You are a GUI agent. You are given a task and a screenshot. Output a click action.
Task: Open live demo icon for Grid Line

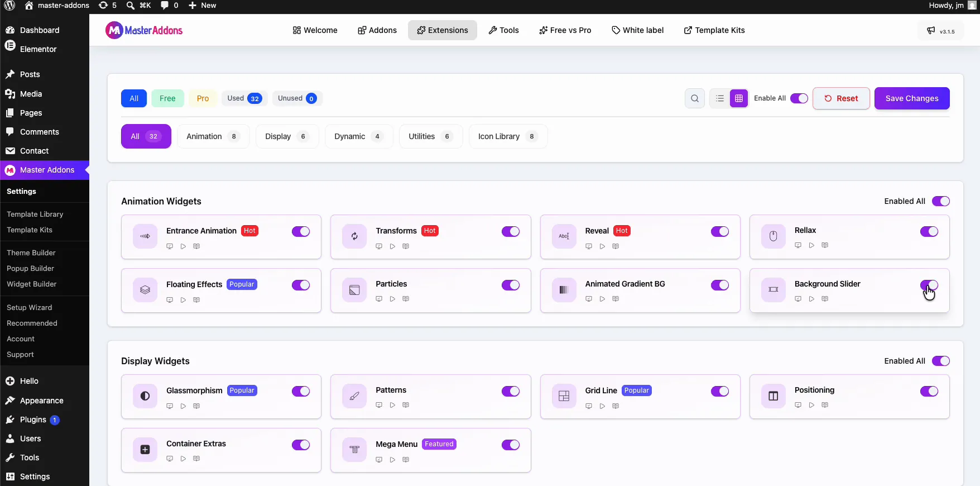(589, 406)
